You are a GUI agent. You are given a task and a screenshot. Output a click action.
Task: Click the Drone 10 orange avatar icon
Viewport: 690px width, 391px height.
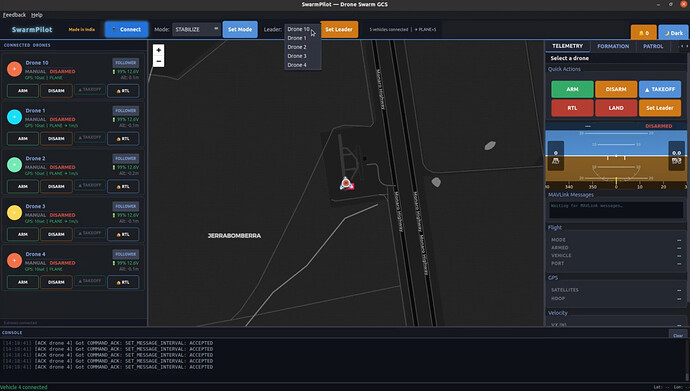[15, 69]
